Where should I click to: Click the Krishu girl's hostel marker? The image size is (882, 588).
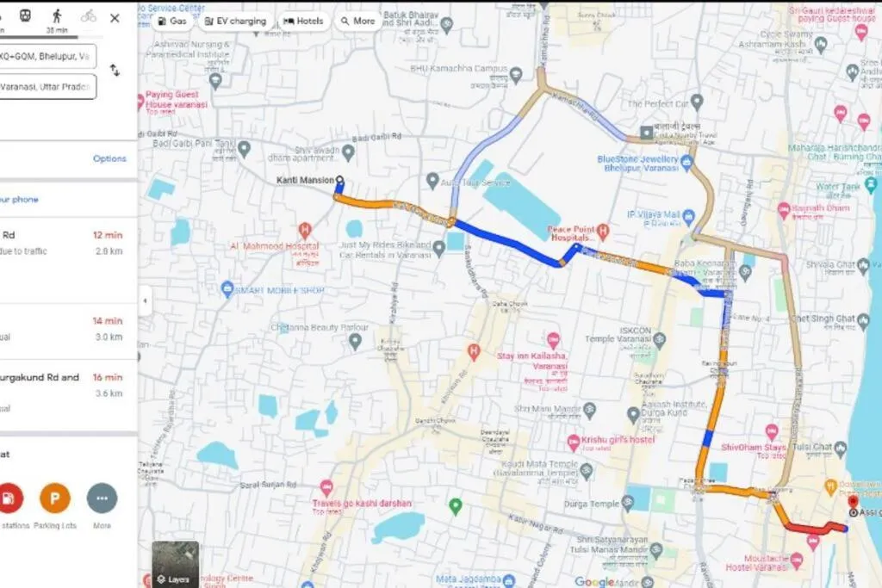573,442
